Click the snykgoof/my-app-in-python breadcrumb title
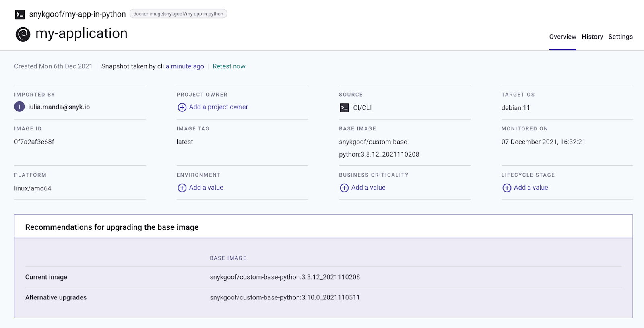644x328 pixels. pos(77,14)
